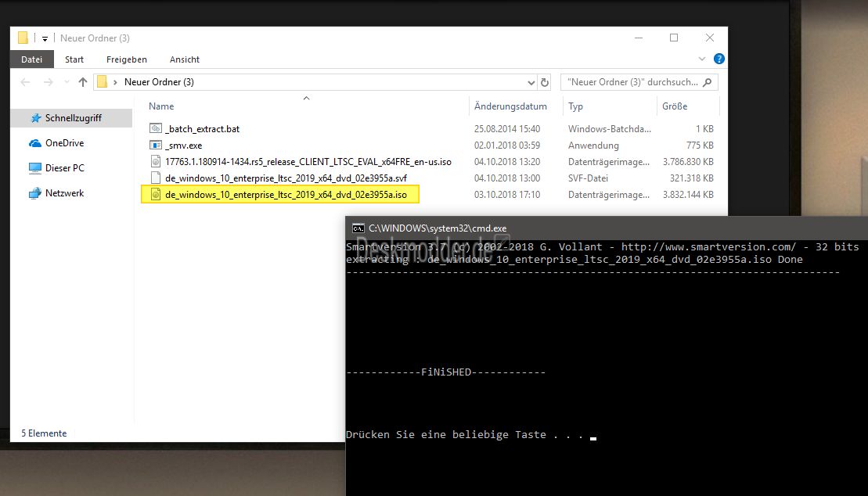Sort by the Größe column header

tap(675, 106)
